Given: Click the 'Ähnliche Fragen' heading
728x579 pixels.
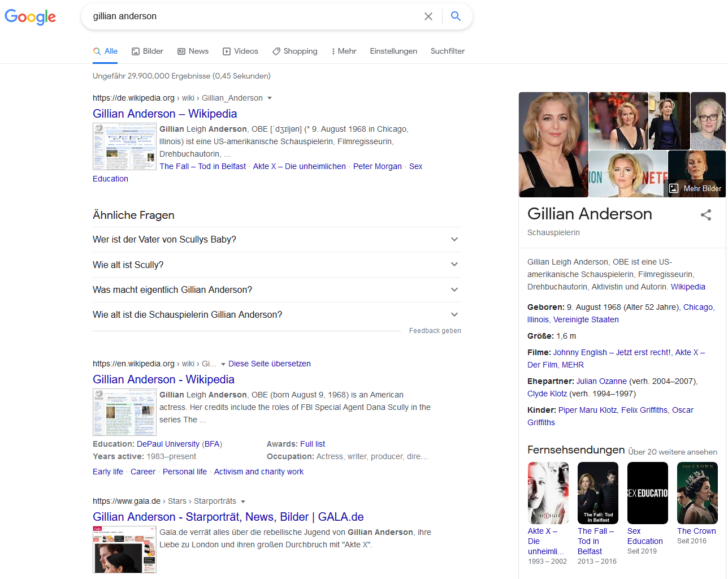Looking at the screenshot, I should pos(133,215).
